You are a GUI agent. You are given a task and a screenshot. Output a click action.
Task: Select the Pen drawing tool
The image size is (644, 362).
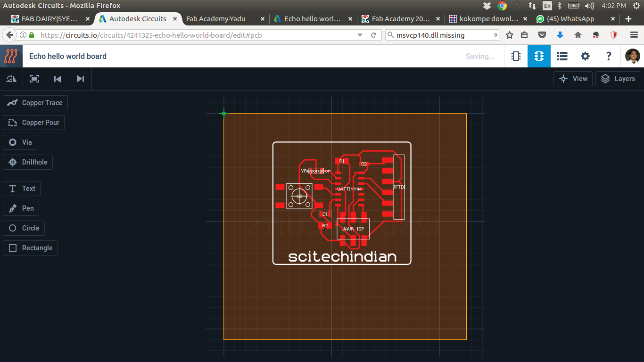click(x=21, y=208)
